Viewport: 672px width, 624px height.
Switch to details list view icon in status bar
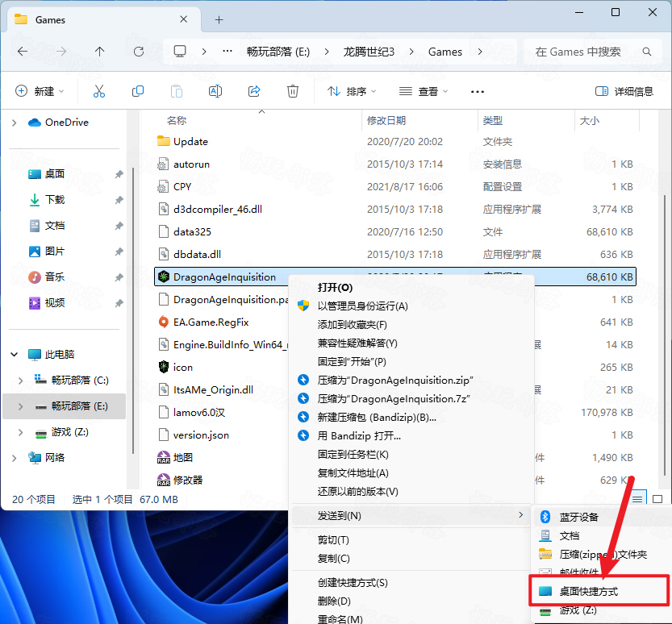(637, 499)
